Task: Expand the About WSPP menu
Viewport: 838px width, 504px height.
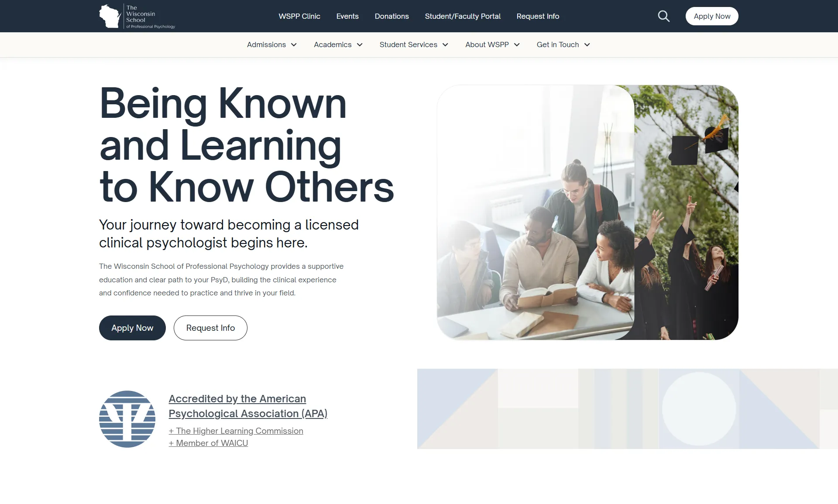Action: point(492,45)
